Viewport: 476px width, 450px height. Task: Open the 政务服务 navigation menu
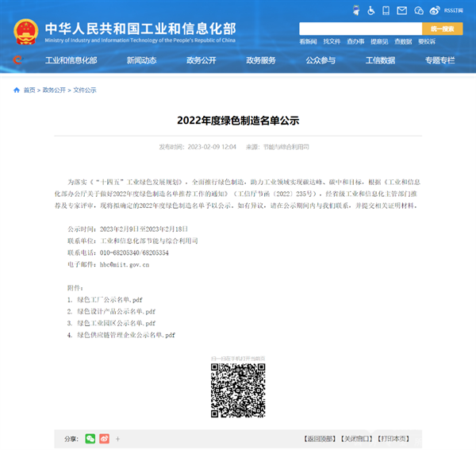(261, 60)
